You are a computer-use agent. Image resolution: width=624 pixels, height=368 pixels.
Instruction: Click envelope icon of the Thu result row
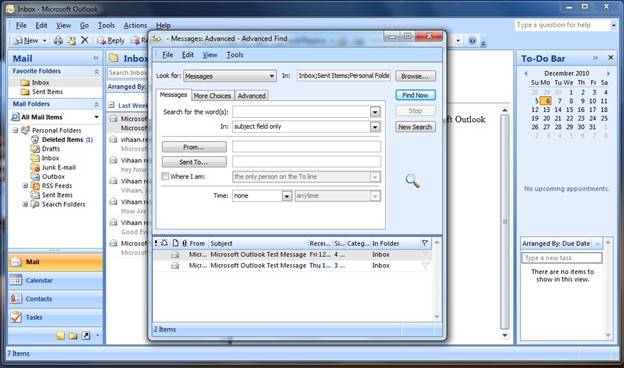[175, 265]
